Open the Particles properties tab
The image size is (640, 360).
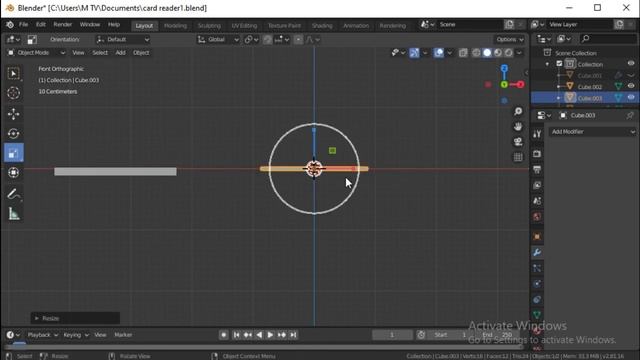[x=537, y=268]
